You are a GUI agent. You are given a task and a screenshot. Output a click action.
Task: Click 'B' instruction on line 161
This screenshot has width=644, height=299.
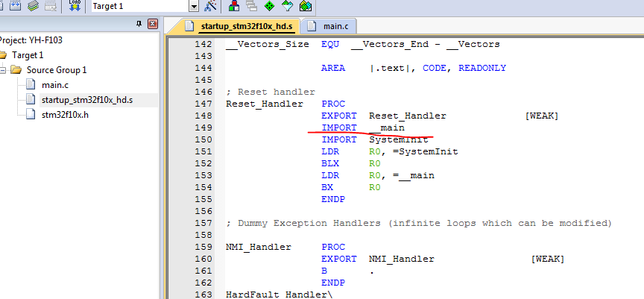point(324,271)
